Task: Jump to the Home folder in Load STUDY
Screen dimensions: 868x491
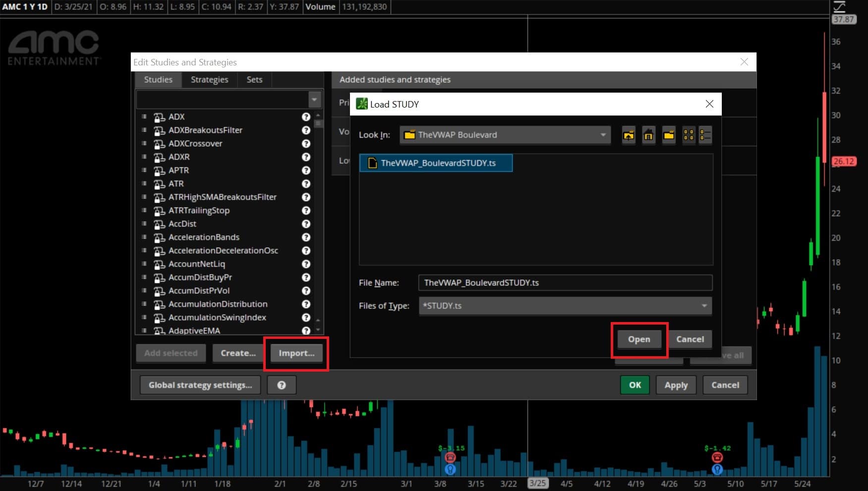Action: pyautogui.click(x=648, y=135)
